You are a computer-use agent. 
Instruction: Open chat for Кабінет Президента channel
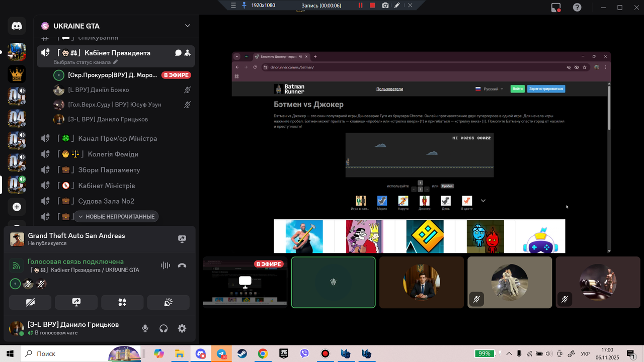178,53
